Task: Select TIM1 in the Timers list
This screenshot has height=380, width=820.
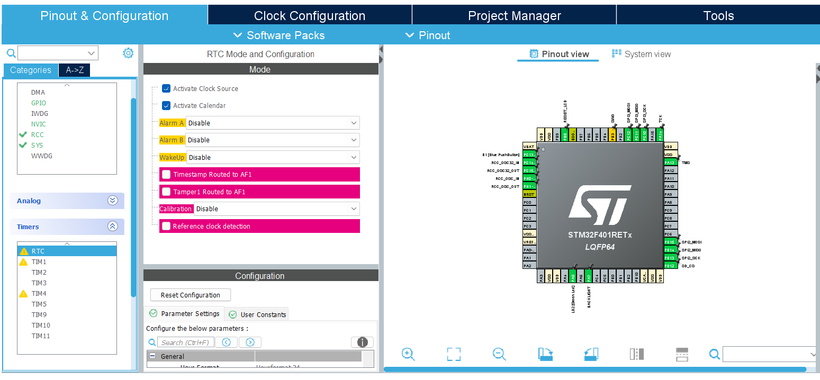Action: (39, 262)
